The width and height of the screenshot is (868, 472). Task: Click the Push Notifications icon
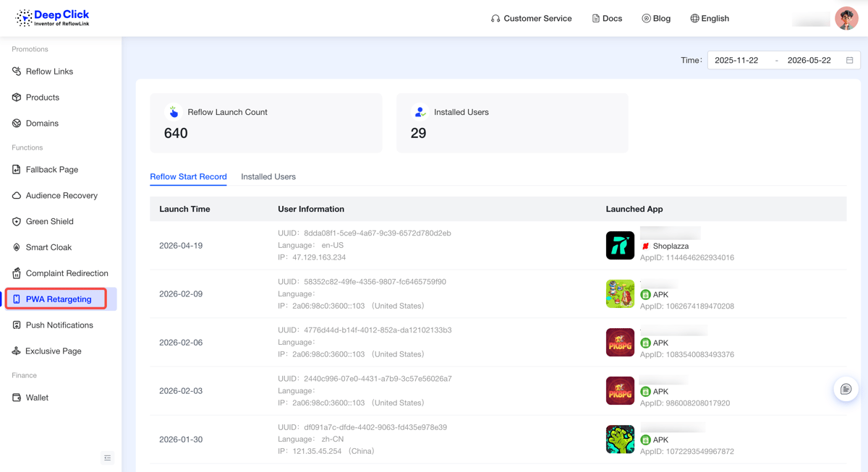pyautogui.click(x=17, y=325)
